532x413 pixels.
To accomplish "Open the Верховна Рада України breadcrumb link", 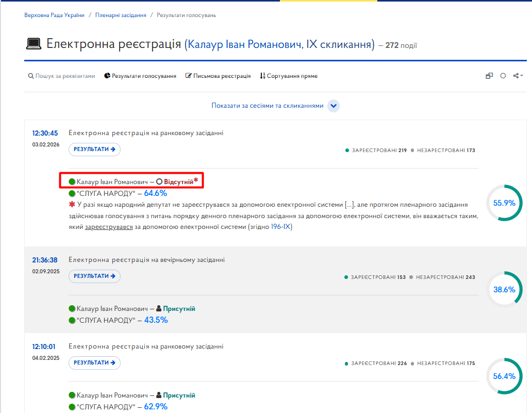I will [x=54, y=15].
